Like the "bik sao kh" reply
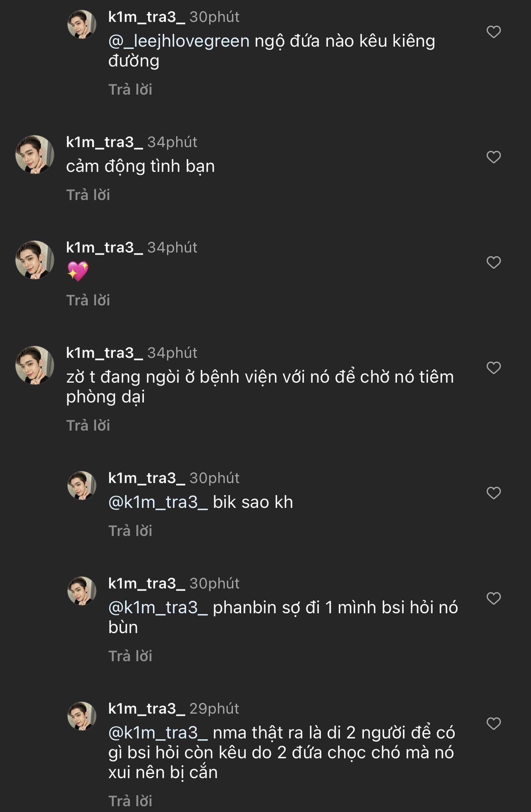 493,493
